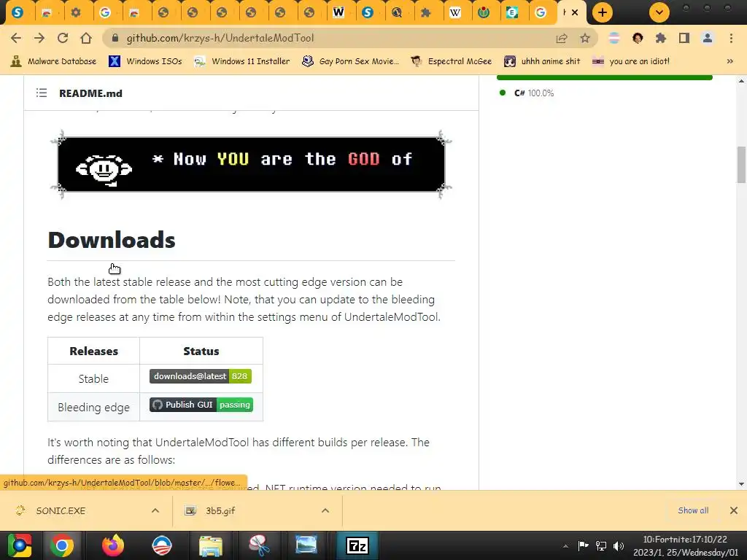
Task: Open the README table of contents icon
Action: tap(42, 93)
